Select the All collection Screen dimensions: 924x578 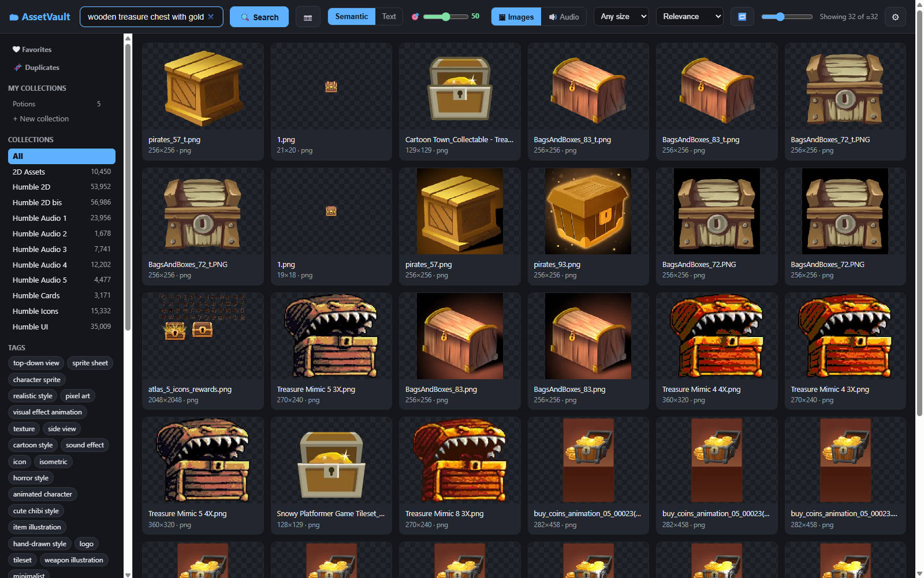[x=62, y=156]
